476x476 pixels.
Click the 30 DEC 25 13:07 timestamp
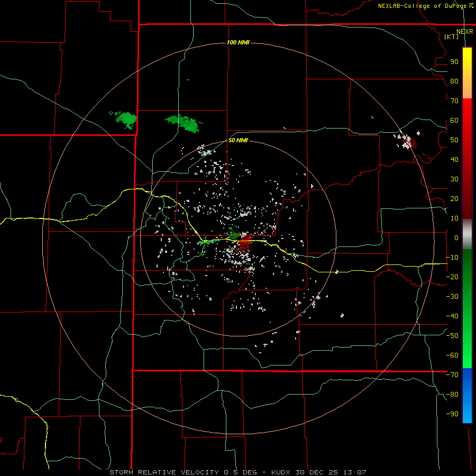(332, 472)
